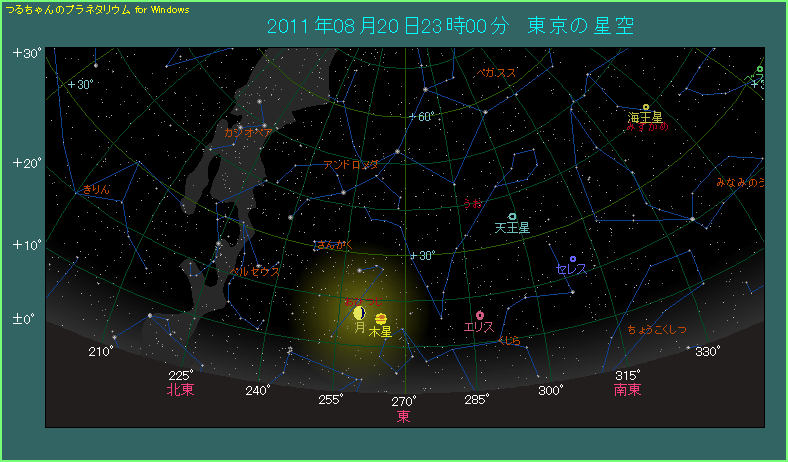
Task: Select the Perseus (ペルセウス) constellation label
Action: coord(254,270)
